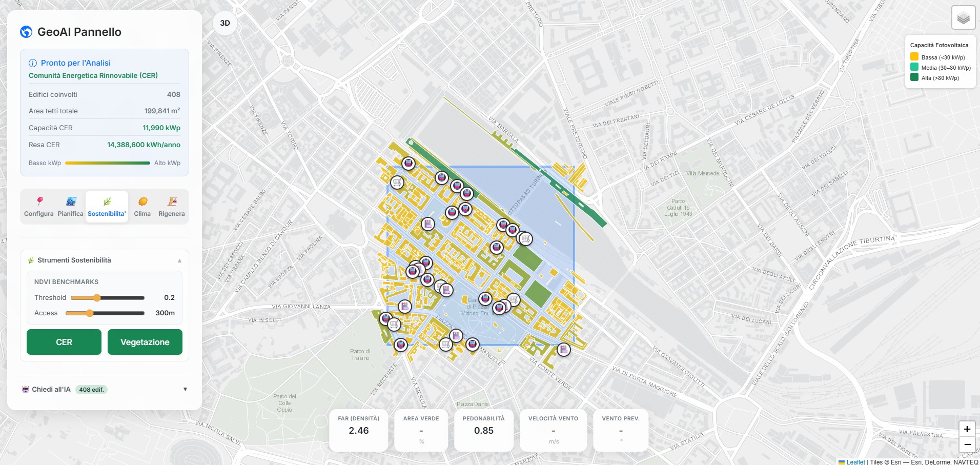The image size is (980, 465).
Task: Click the shopping cart marker at the district's northwest corner
Action: point(397,182)
